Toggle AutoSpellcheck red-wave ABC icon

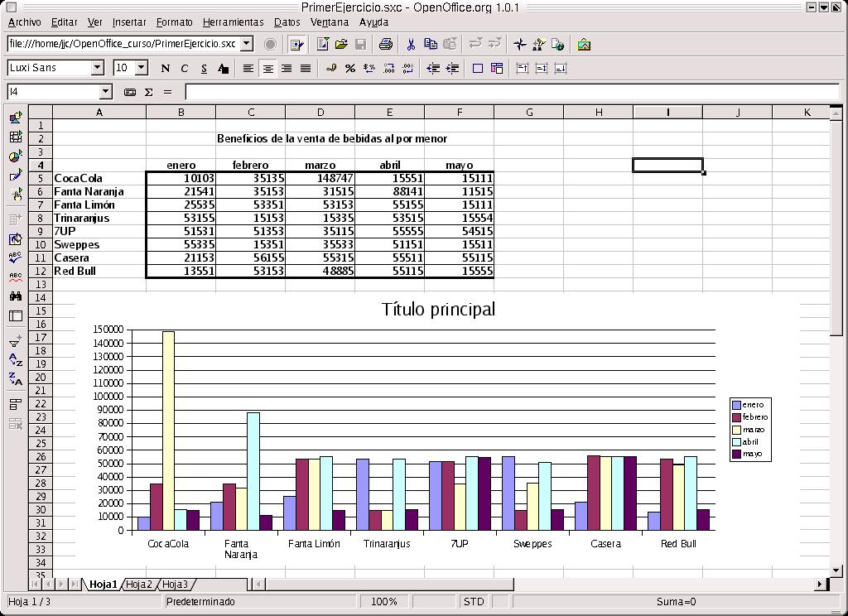click(16, 277)
